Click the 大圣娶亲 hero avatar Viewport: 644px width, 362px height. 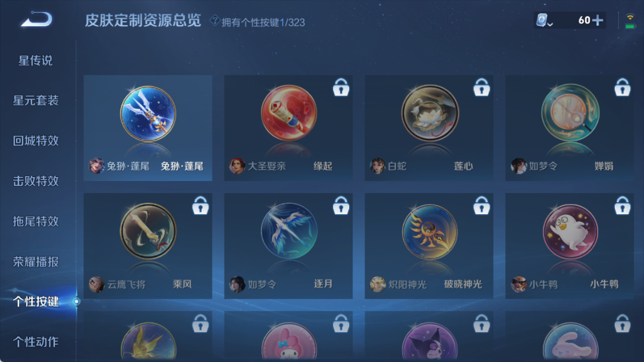pos(237,166)
